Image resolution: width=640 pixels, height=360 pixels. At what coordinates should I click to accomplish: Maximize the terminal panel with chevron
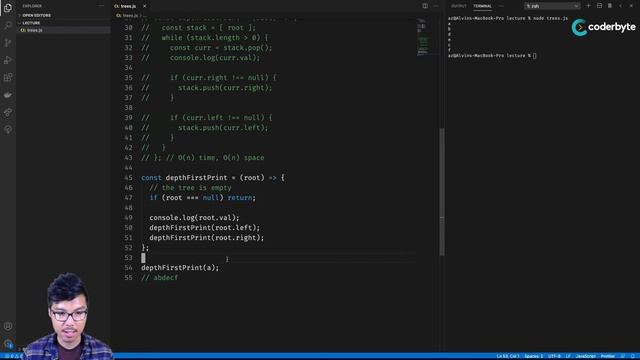pos(620,6)
